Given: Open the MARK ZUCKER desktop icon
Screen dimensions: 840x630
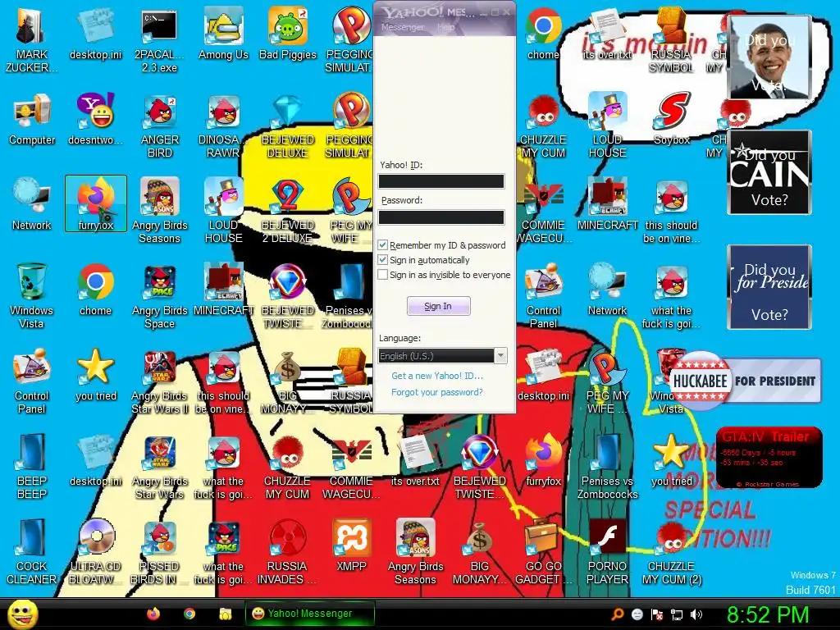Looking at the screenshot, I should [x=31, y=39].
